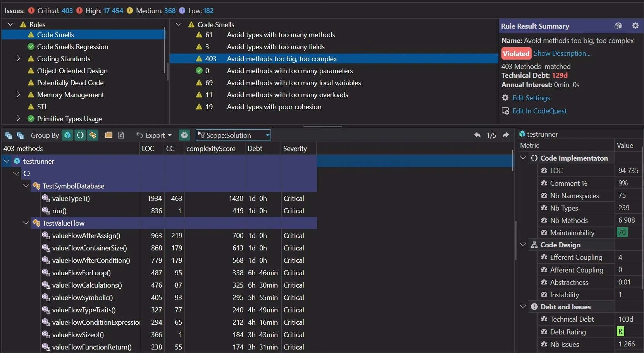Select the Object Oriented Design rule category
Screen dimensions: 644x353
tap(72, 71)
